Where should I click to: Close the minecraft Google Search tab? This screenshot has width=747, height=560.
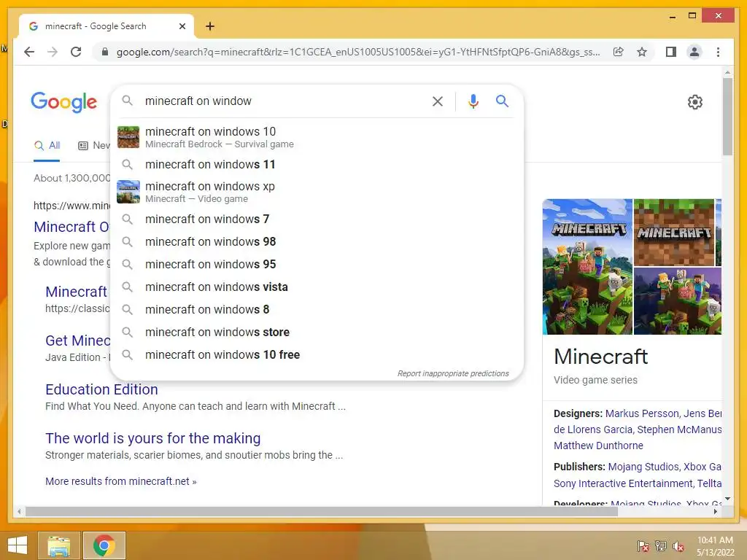click(x=182, y=26)
